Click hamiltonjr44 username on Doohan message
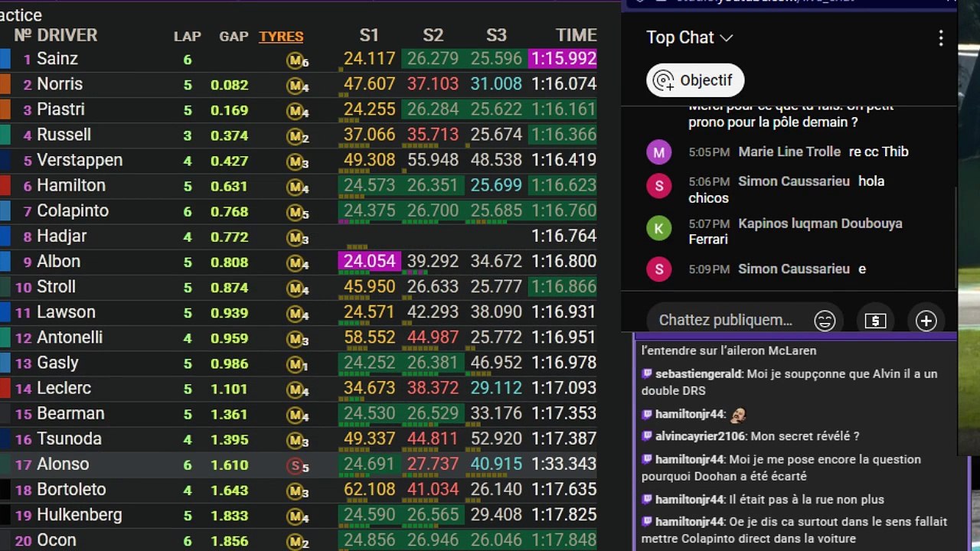980x551 pixels. pyautogui.click(x=689, y=459)
